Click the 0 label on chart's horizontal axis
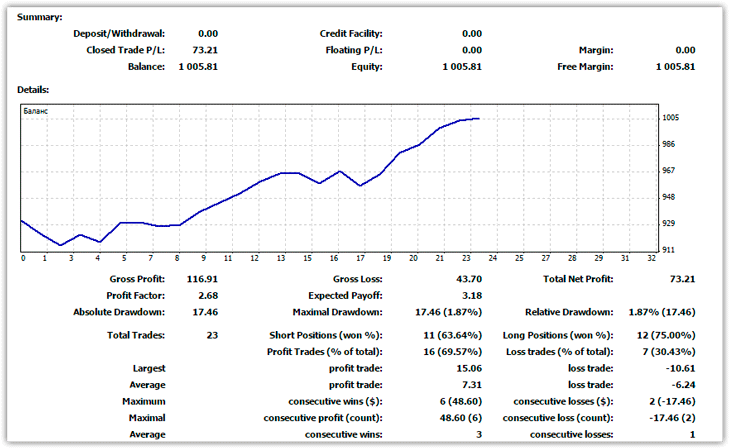729x448 pixels. (23, 258)
